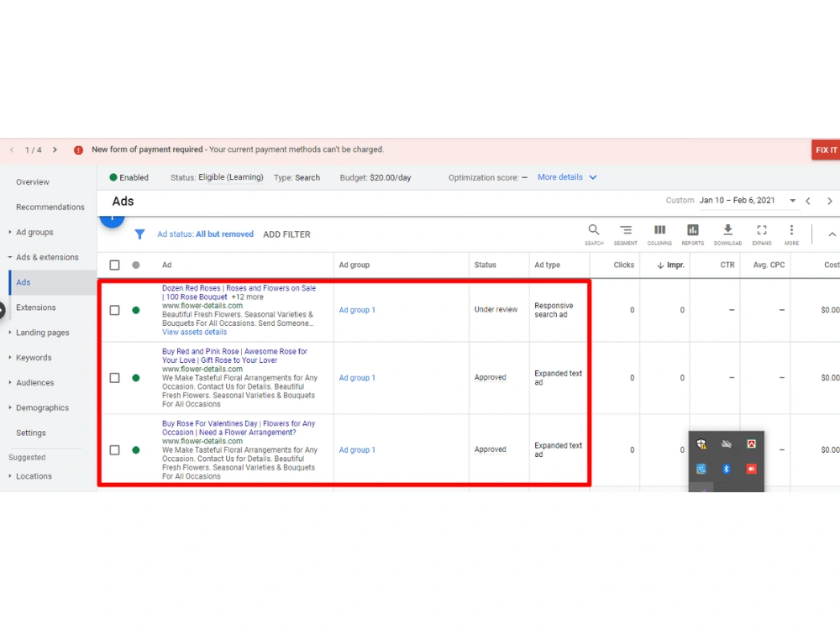Open the date range dropdown arrow
The height and width of the screenshot is (630, 840).
coord(793,201)
